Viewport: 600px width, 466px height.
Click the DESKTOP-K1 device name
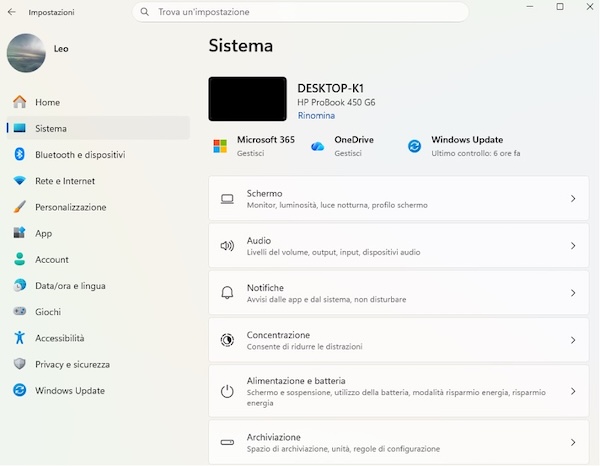coord(330,88)
